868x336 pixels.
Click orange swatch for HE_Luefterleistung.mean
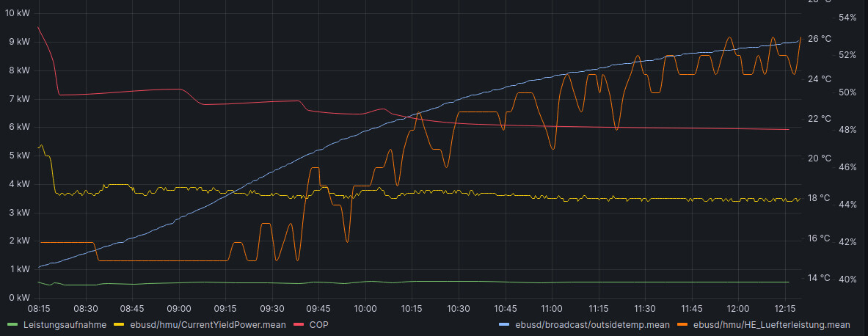pos(682,324)
